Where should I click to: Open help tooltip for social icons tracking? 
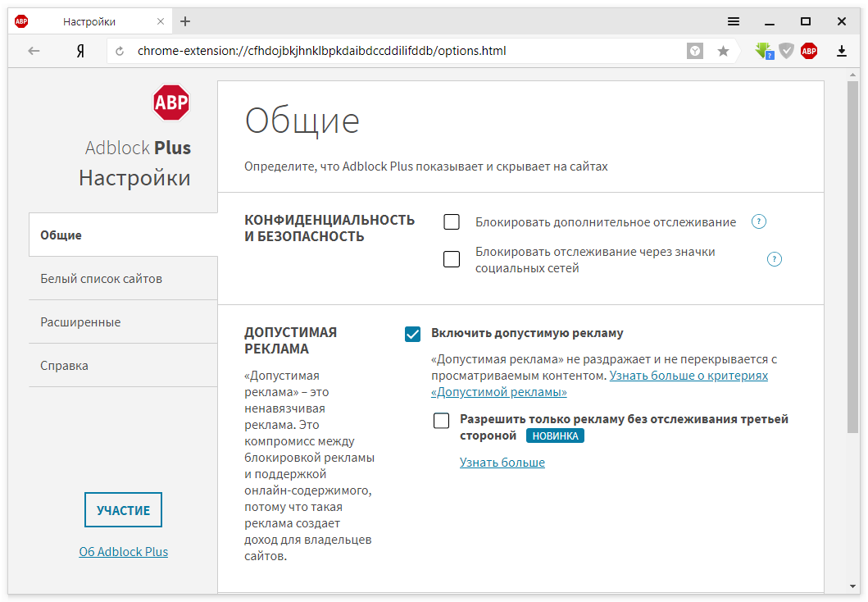point(775,259)
